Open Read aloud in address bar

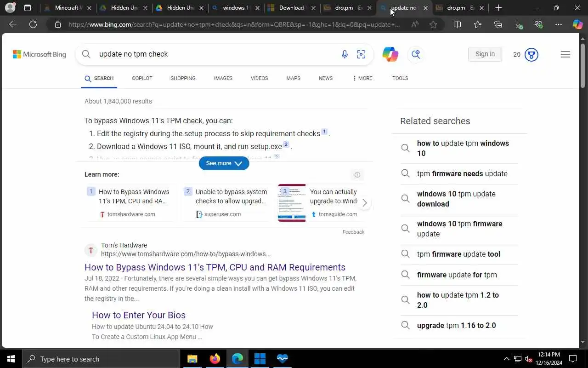point(415,24)
